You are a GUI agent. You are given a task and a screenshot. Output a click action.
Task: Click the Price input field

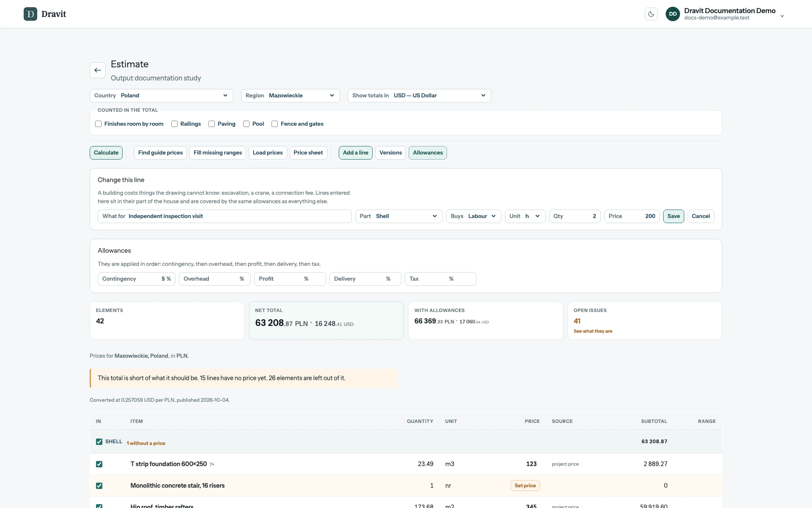632,216
